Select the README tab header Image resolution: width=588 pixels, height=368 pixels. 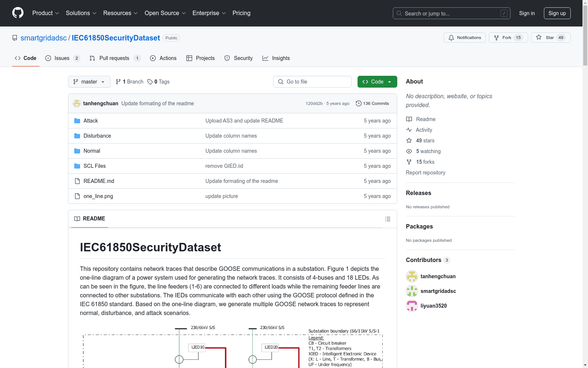click(90, 219)
